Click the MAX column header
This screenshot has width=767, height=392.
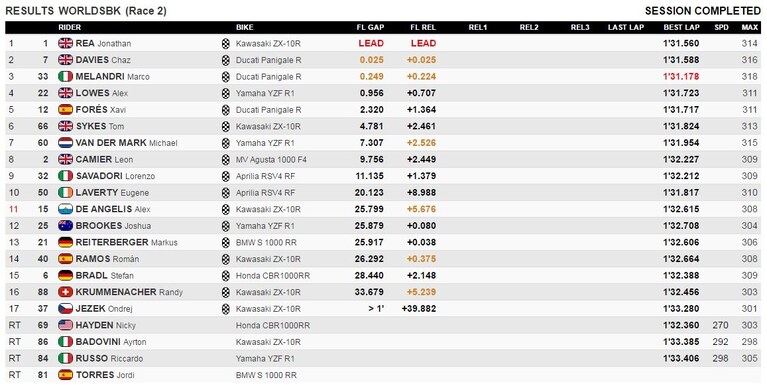[749, 27]
